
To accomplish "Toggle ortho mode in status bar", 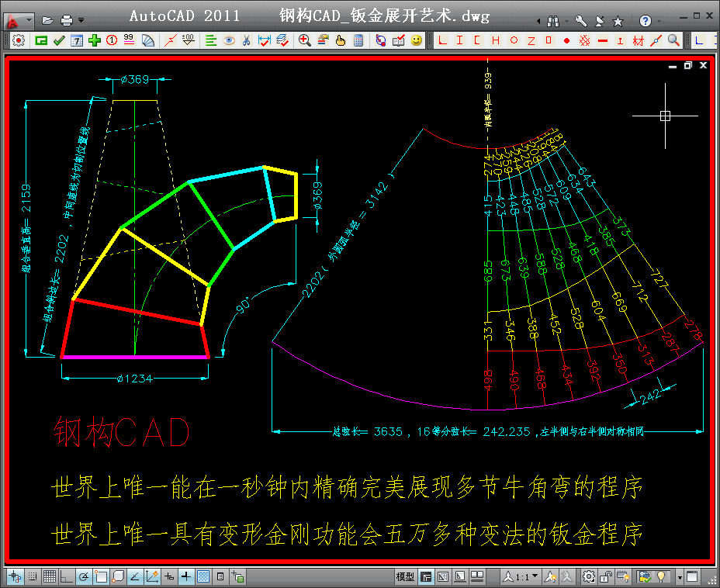I will [66, 576].
